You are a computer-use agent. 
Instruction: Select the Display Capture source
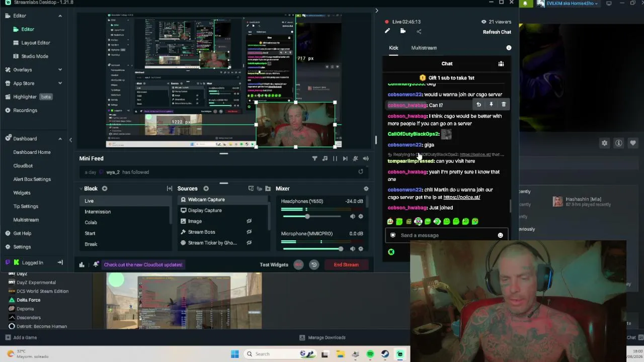pyautogui.click(x=223, y=210)
